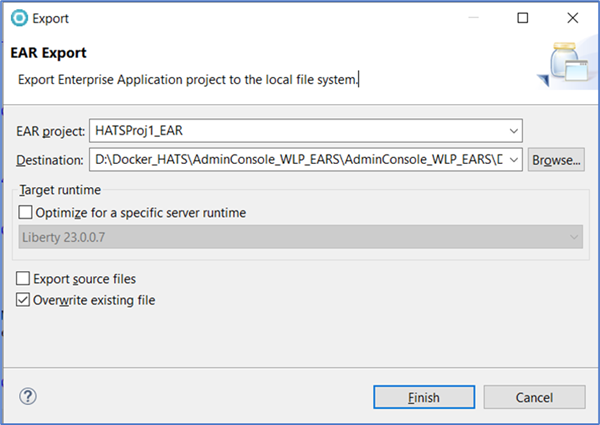Uncheck Overwrite existing file
The height and width of the screenshot is (425, 600).
click(23, 300)
